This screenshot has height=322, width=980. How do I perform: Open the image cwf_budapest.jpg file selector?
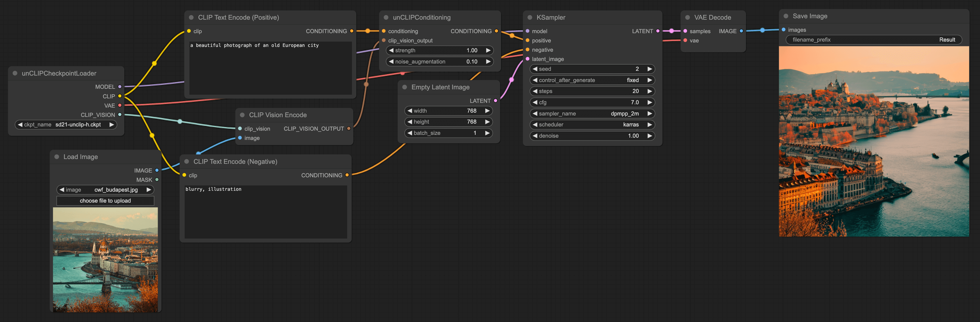[x=105, y=190]
